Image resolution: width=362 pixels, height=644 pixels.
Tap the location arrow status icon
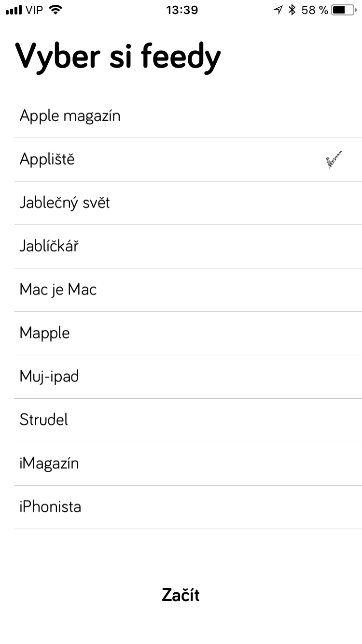(278, 10)
